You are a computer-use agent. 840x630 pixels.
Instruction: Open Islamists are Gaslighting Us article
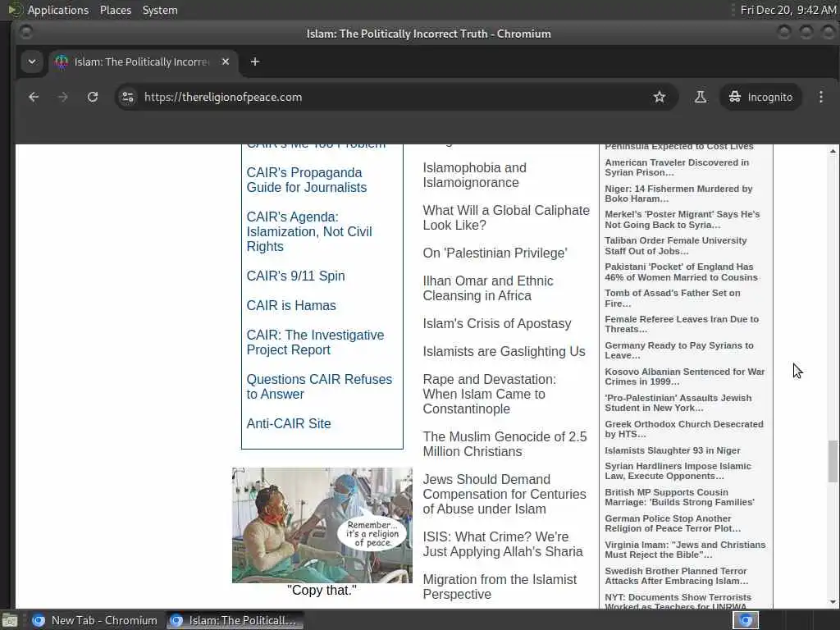tap(504, 351)
